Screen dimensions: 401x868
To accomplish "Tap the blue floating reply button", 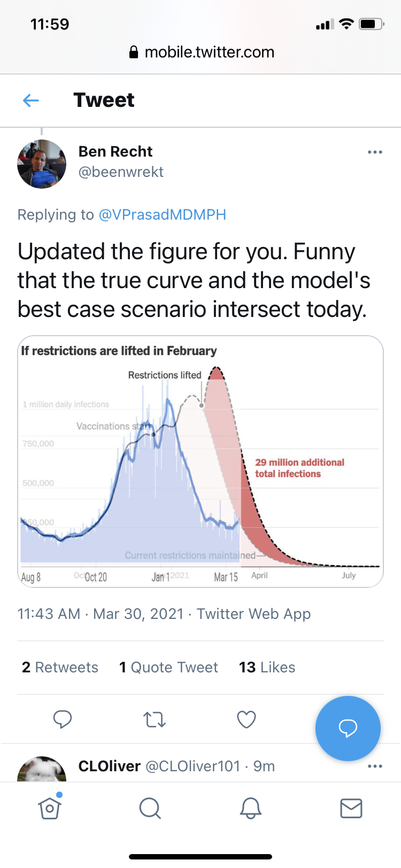I will click(348, 728).
